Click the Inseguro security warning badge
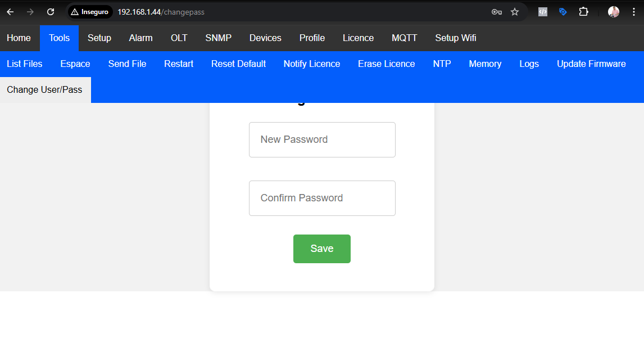The height and width of the screenshot is (356, 644). pyautogui.click(x=90, y=12)
